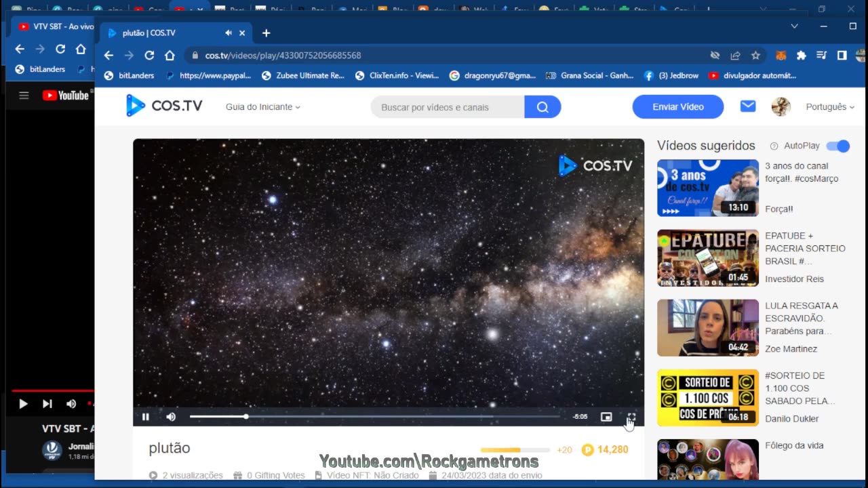This screenshot has width=868, height=488.
Task: Click the YouTube logo in back window
Action: [x=65, y=96]
